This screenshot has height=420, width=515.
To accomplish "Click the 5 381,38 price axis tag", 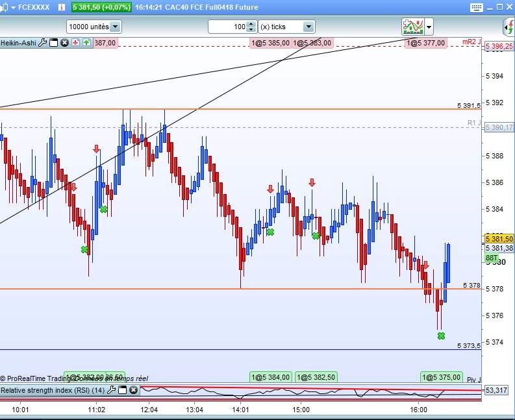I will point(499,248).
